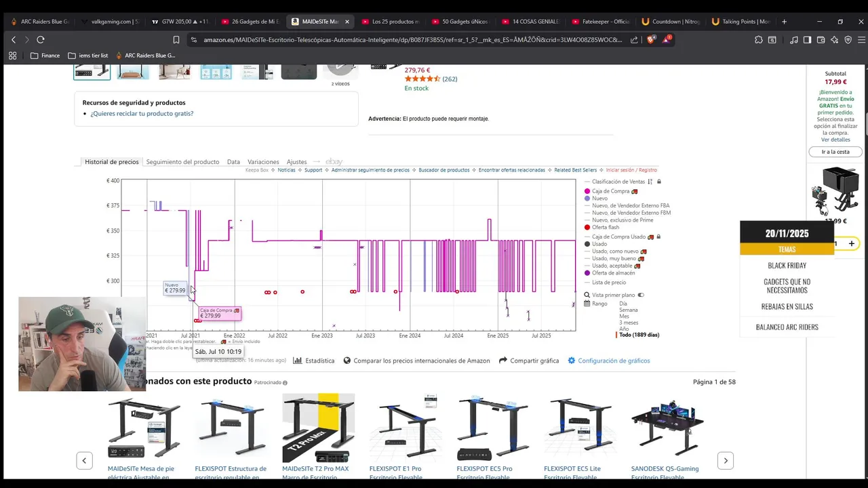868x488 pixels.
Task: Toggle Usado series in chart legend
Action: [x=595, y=243]
